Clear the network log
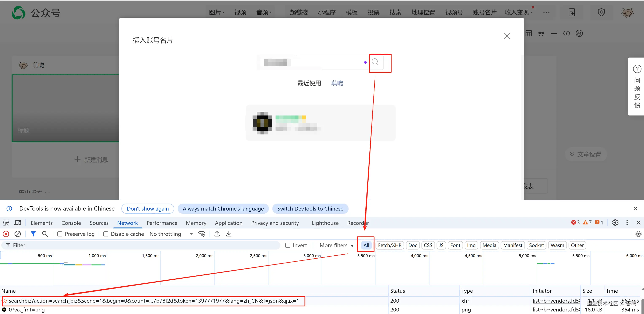 (18, 234)
